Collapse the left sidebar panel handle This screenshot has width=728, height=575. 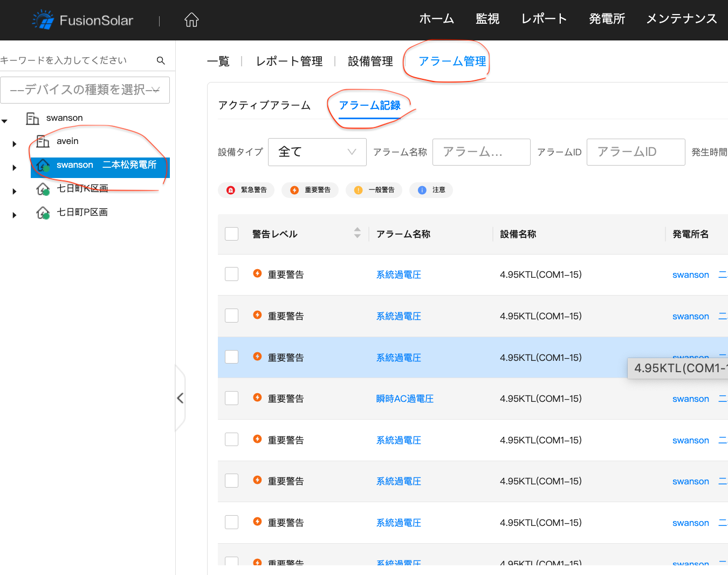coord(180,399)
